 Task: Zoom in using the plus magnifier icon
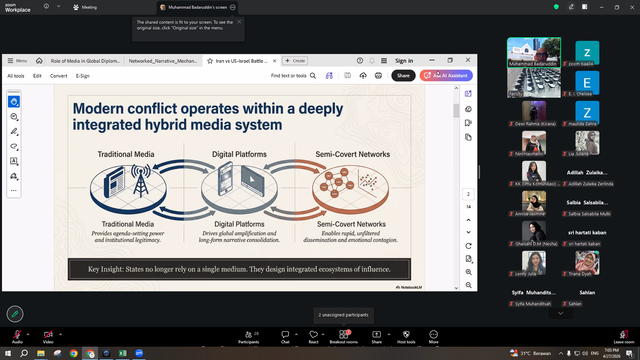coord(469,272)
